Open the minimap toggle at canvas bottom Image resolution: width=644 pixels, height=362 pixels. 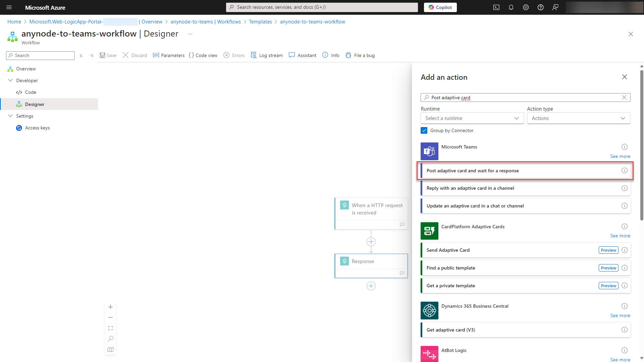point(111,350)
